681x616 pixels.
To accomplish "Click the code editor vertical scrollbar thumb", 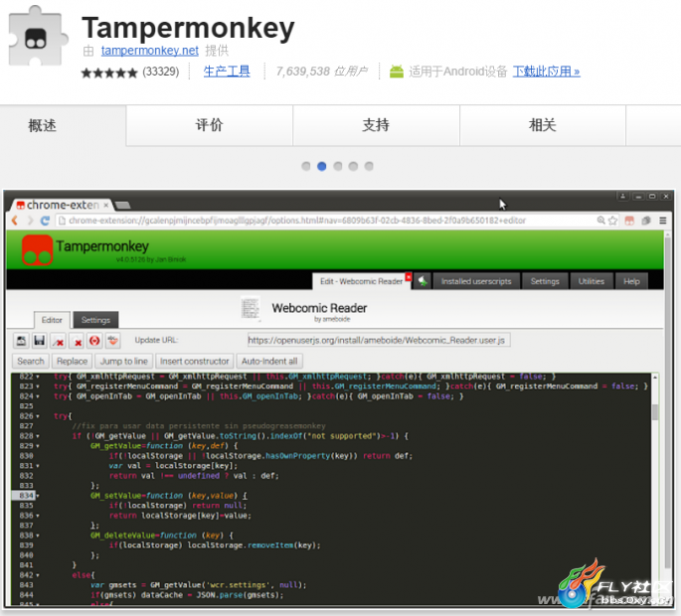I will (655, 411).
